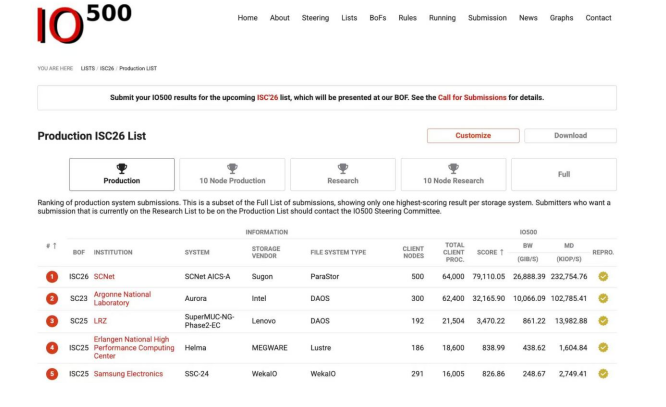Click the SSC-24 system cell

(197, 374)
